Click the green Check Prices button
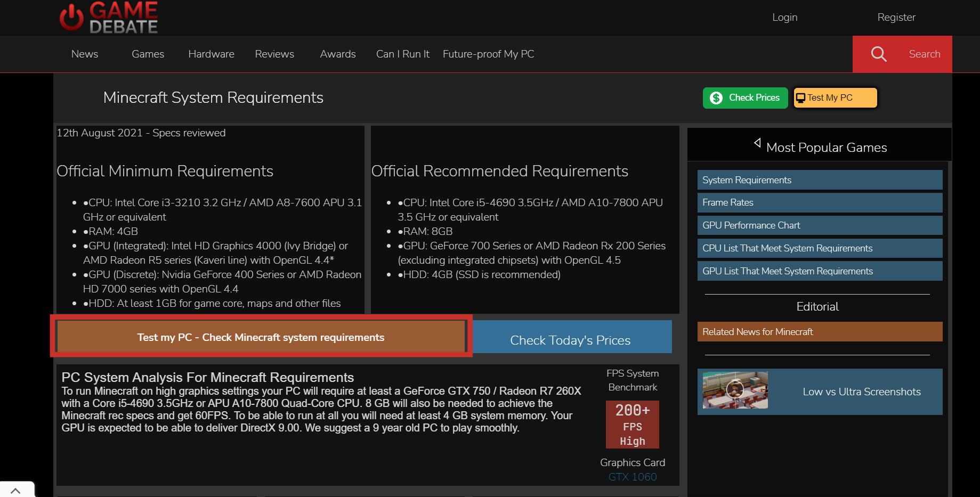 pyautogui.click(x=746, y=98)
